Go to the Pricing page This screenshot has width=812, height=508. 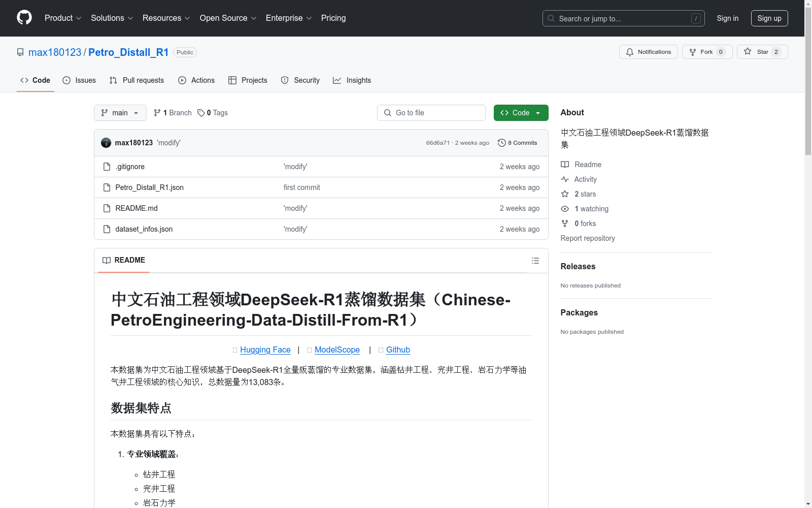click(333, 18)
